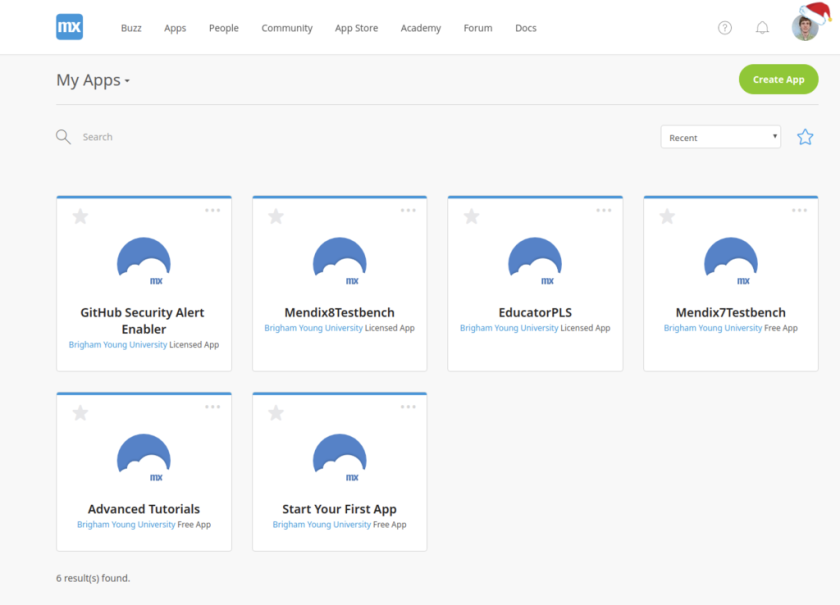Image resolution: width=840 pixels, height=605 pixels.
Task: Open the Academy menu item
Action: 420,28
